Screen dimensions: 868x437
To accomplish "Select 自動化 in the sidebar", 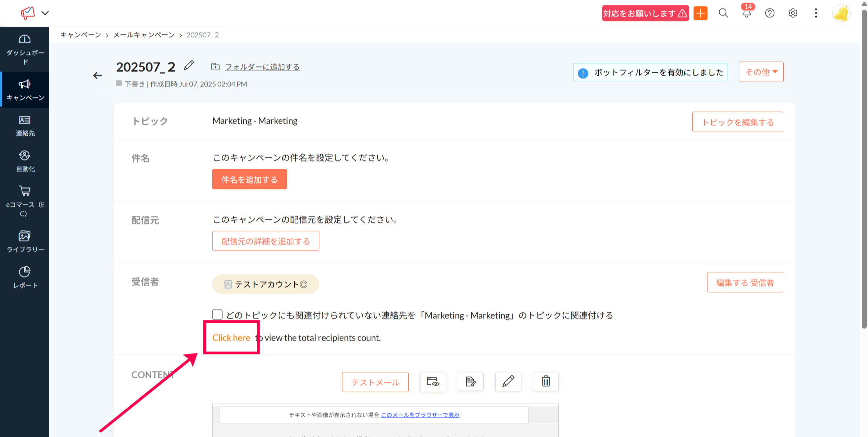I will tap(25, 161).
